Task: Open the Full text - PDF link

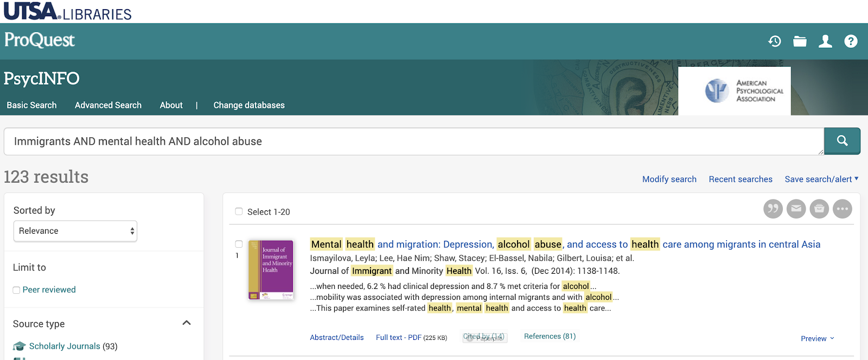Action: 399,337
